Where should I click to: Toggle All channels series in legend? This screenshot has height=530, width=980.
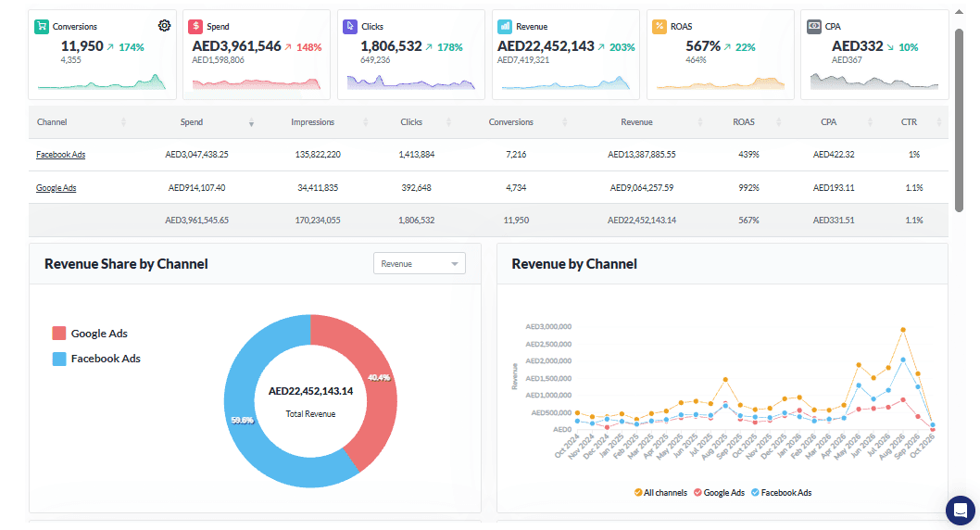(x=660, y=493)
